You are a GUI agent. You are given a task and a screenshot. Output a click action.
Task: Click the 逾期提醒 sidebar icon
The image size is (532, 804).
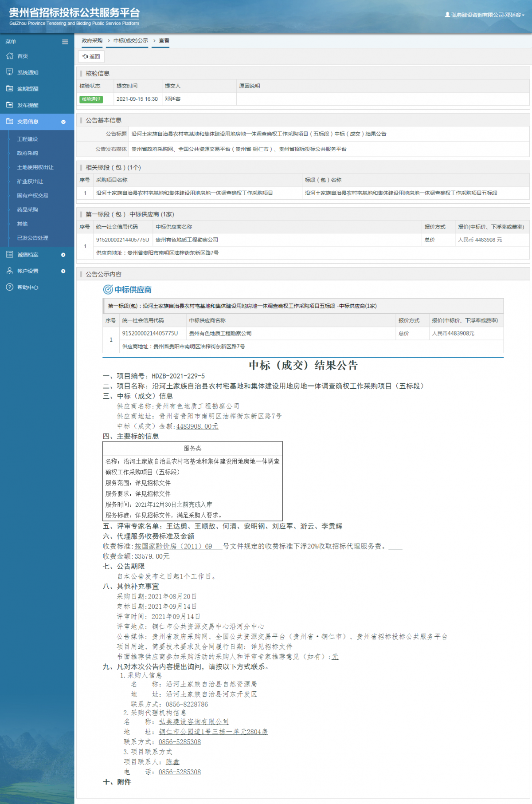(x=10, y=88)
